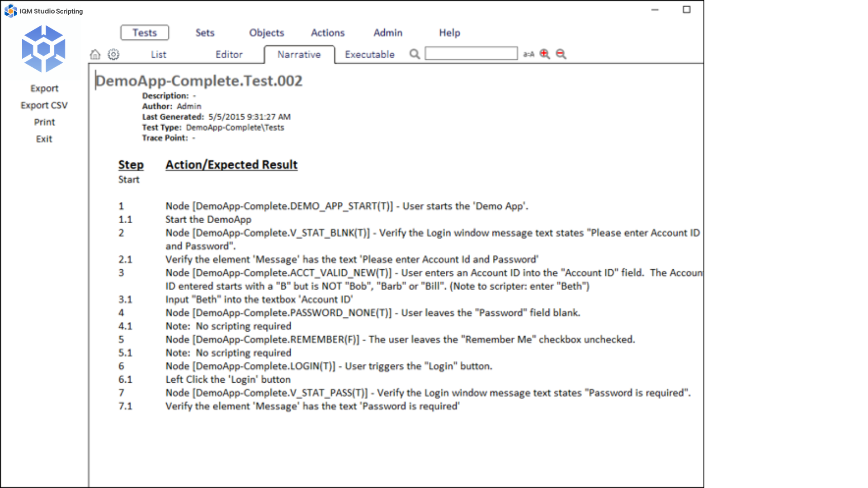Open the Admin menu
This screenshot has width=868, height=488.
[x=387, y=33]
